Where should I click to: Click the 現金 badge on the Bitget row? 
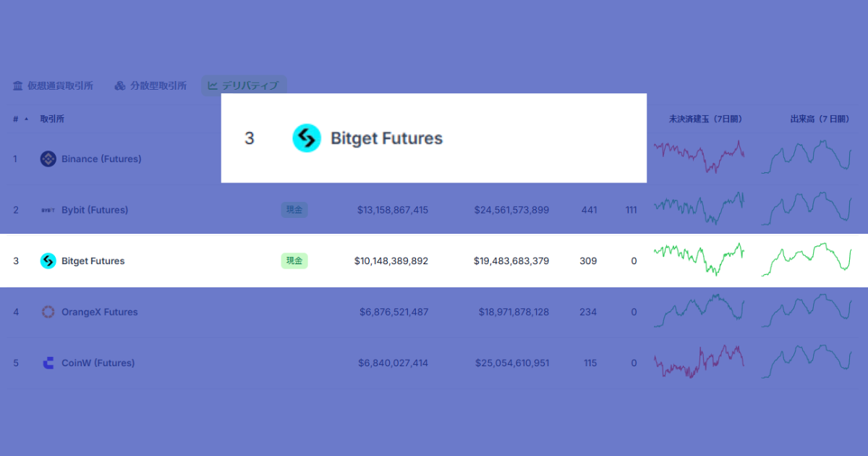tap(294, 261)
